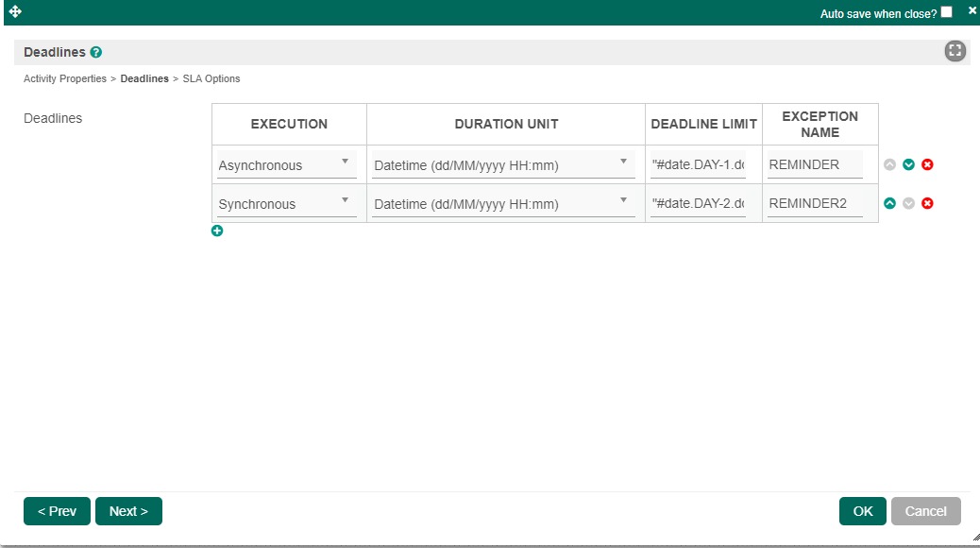Move REMINDER row down
The image size is (980, 548).
pyautogui.click(x=909, y=164)
